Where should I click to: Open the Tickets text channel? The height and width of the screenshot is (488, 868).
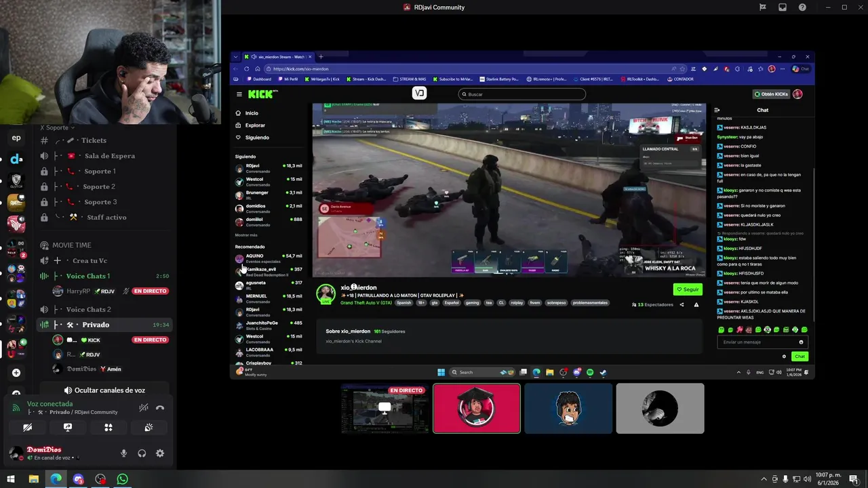(x=104, y=140)
